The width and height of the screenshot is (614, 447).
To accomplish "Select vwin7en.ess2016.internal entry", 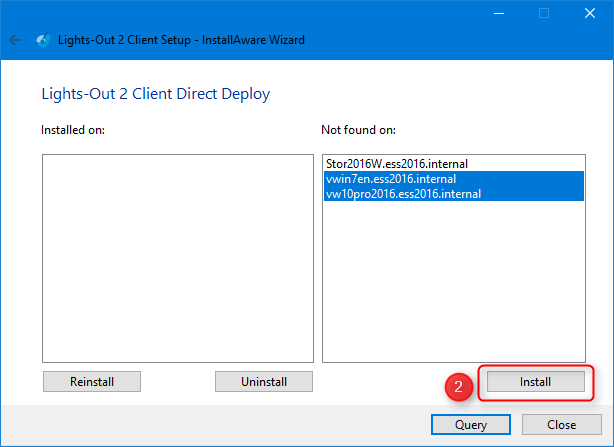I will pos(454,179).
